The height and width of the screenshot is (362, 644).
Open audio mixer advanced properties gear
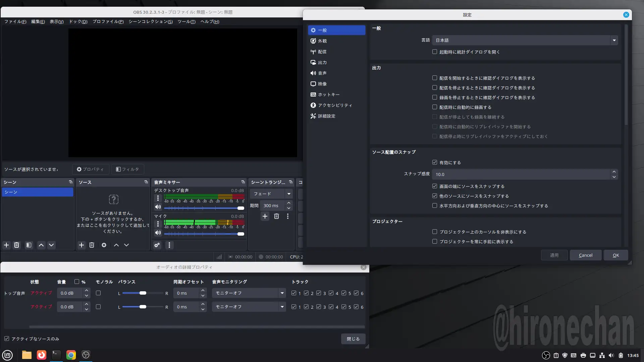157,245
